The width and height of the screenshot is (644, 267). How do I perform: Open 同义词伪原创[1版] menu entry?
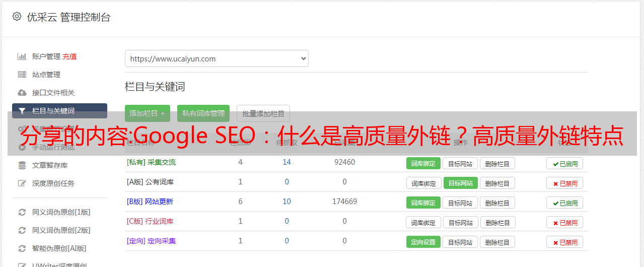pyautogui.click(x=61, y=212)
